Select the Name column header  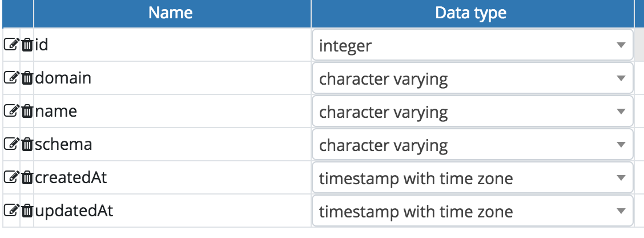[172, 13]
